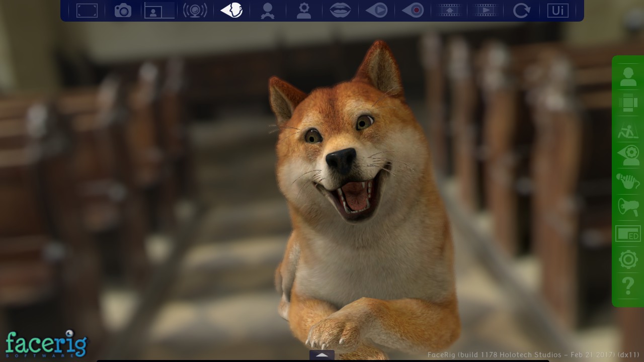The width and height of the screenshot is (644, 362).
Task: Click the lips lip-sync icon
Action: tap(341, 10)
